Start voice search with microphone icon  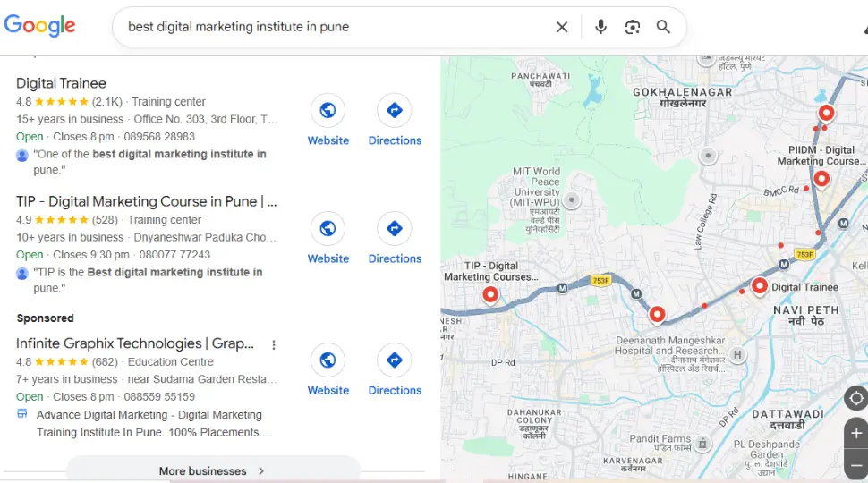pyautogui.click(x=600, y=27)
